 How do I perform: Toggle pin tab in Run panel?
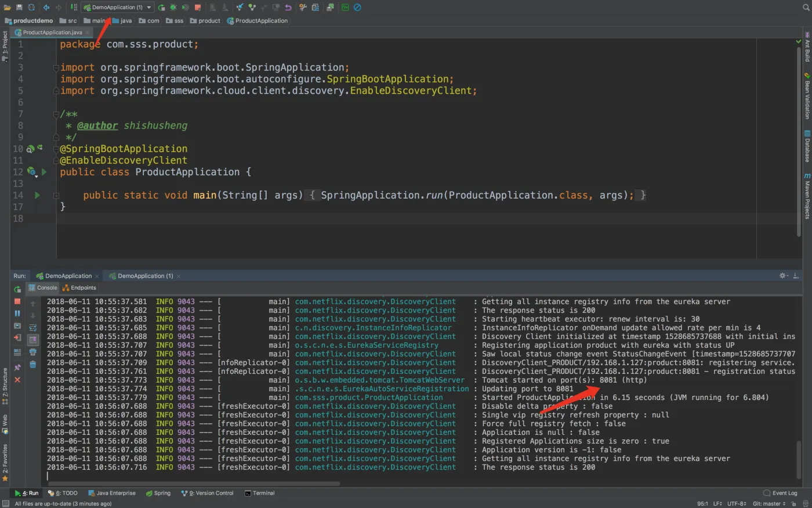(x=17, y=367)
